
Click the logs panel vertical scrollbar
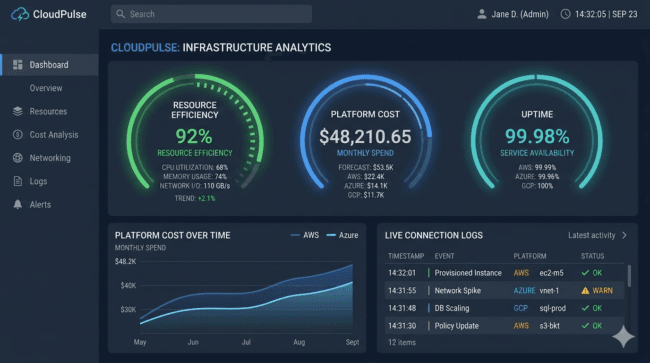coord(629,276)
